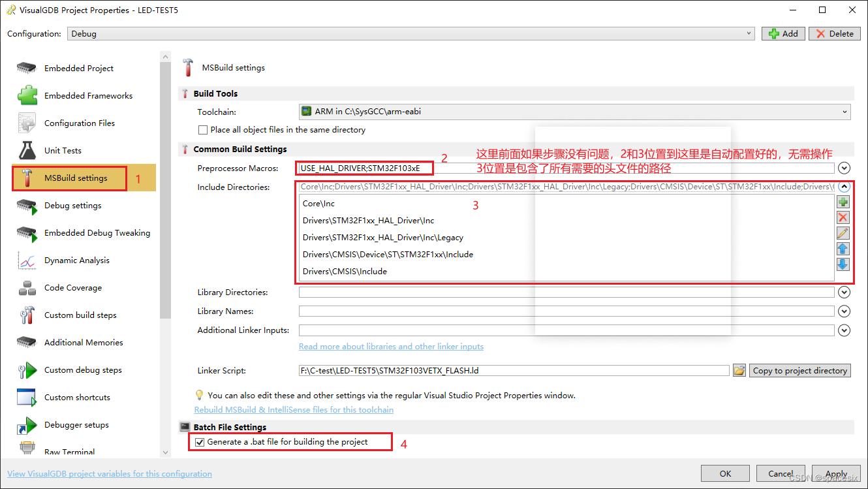Expand the Additional Linker Inputs editor
This screenshot has height=489, width=868.
coord(844,330)
